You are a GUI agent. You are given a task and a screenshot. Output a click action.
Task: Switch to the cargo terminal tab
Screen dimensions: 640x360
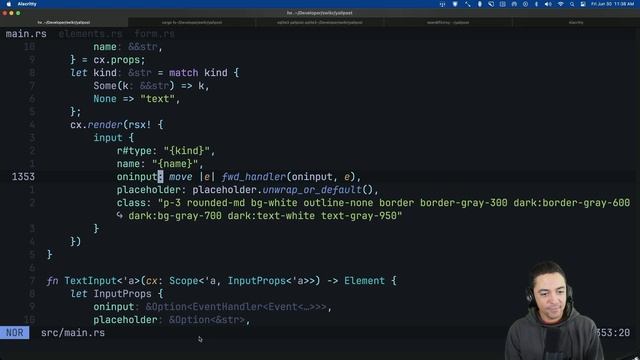point(192,22)
